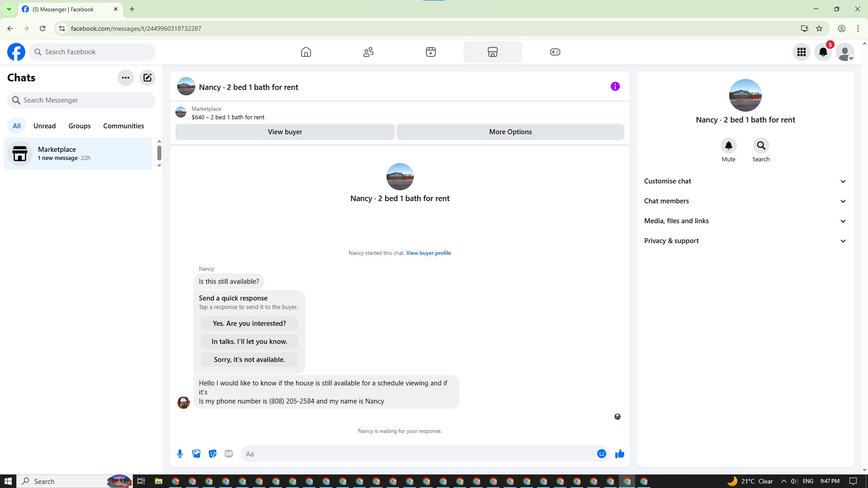This screenshot has width=868, height=488.
Task: Select the Unread chats filter
Action: point(45,126)
